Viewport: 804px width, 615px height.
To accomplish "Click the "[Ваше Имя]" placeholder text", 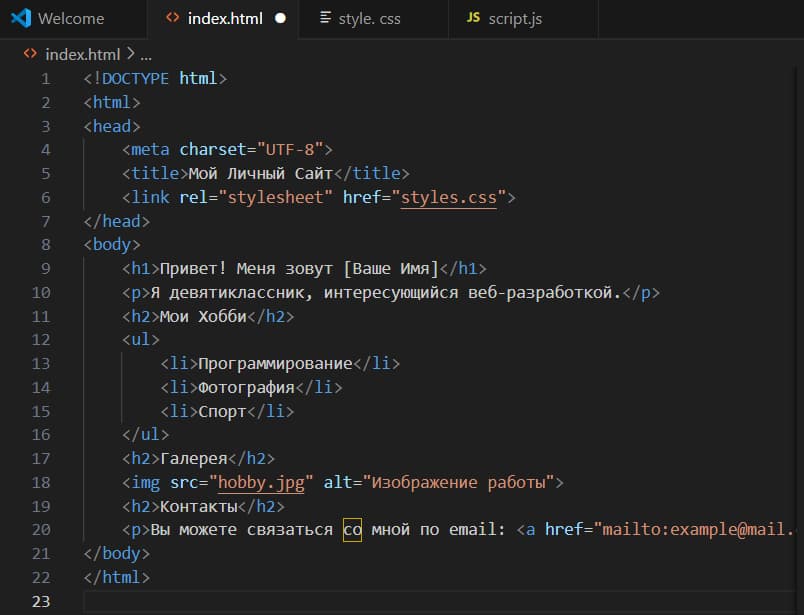I will (x=391, y=268).
